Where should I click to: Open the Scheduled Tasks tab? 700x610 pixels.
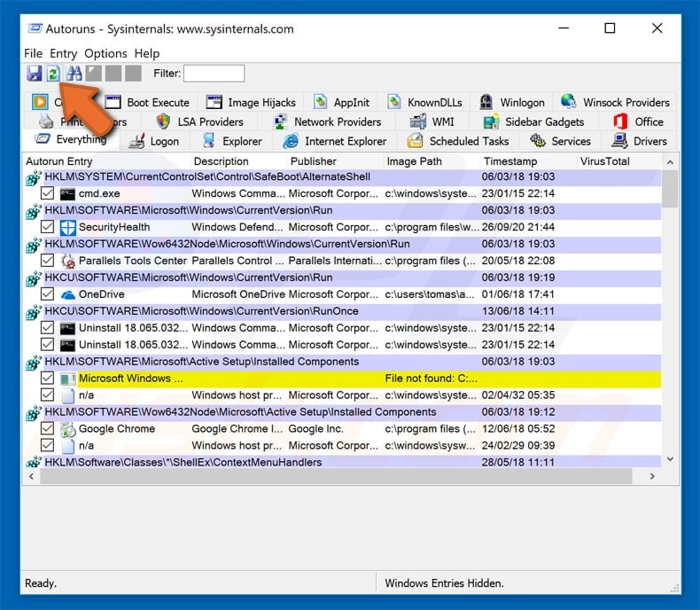(x=458, y=142)
